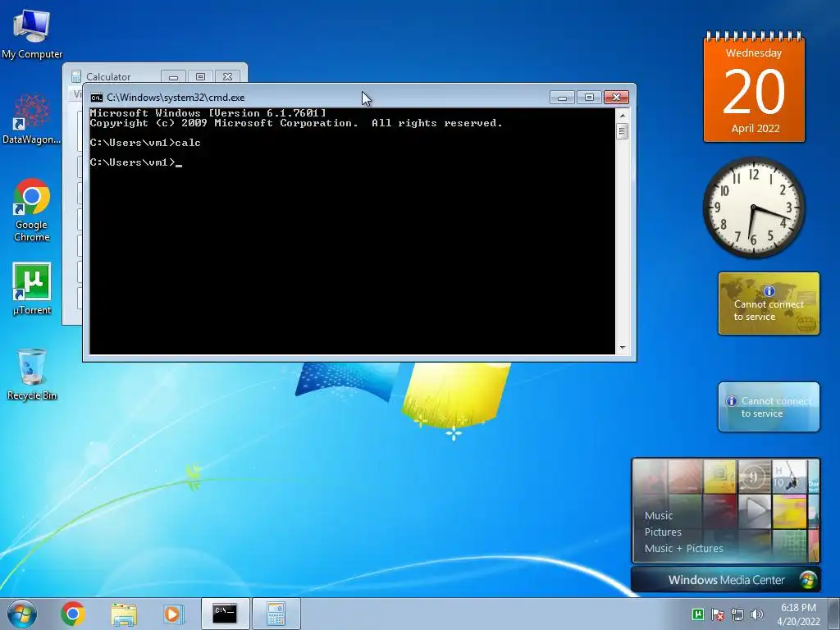Click the Calculator window title text
This screenshot has width=840, height=630.
click(x=108, y=77)
